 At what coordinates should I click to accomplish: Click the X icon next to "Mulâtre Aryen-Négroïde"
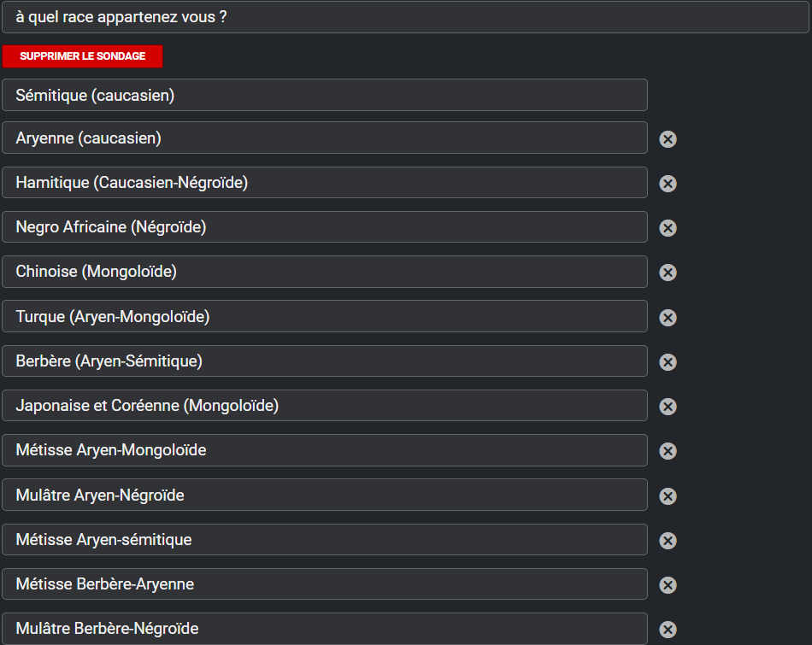tap(668, 496)
